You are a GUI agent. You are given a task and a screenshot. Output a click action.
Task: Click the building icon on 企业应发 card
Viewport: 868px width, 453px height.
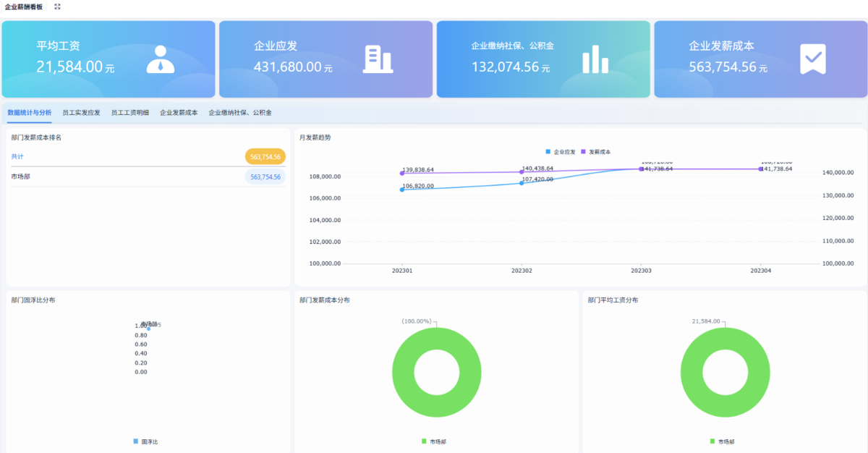(378, 59)
